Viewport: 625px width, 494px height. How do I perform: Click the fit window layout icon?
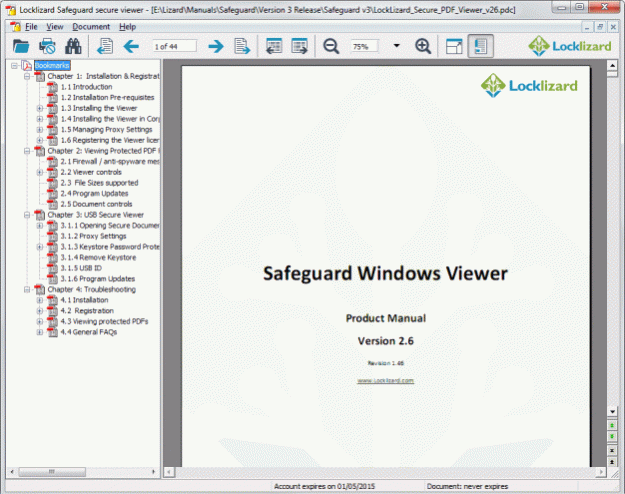pyautogui.click(x=454, y=46)
